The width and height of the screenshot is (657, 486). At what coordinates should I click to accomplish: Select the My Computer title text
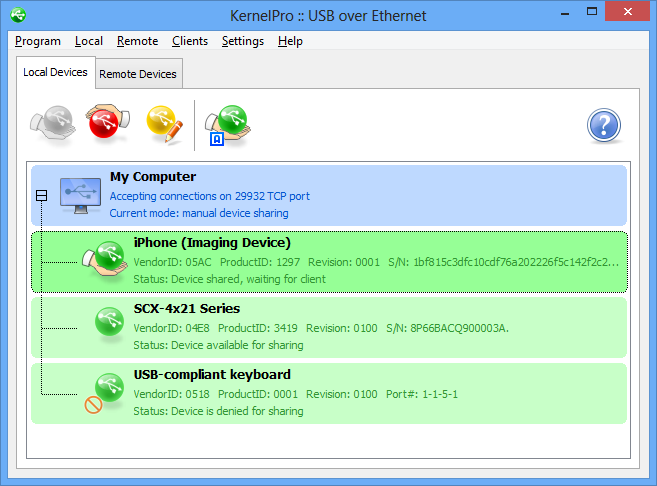pyautogui.click(x=153, y=177)
